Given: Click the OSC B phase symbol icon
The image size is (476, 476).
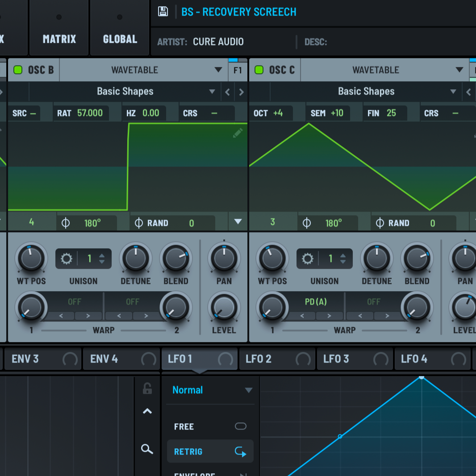Looking at the screenshot, I should 66,223.
